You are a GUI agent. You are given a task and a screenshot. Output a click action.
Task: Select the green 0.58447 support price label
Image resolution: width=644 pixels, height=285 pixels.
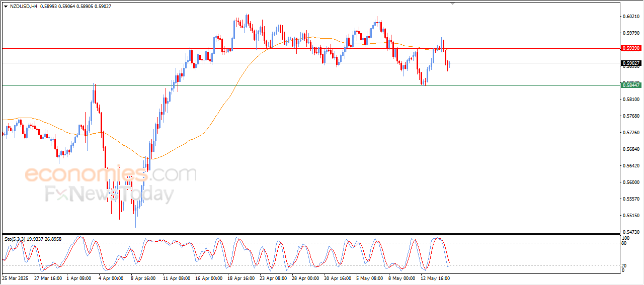click(631, 85)
